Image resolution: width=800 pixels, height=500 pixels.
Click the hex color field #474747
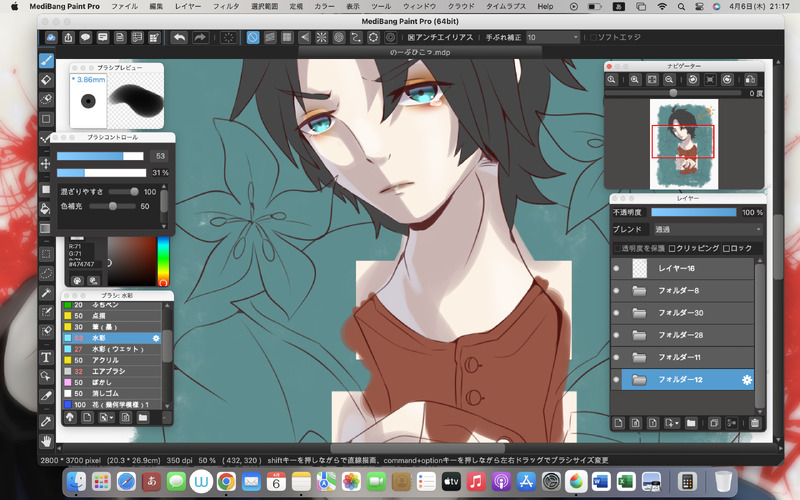pos(84,264)
